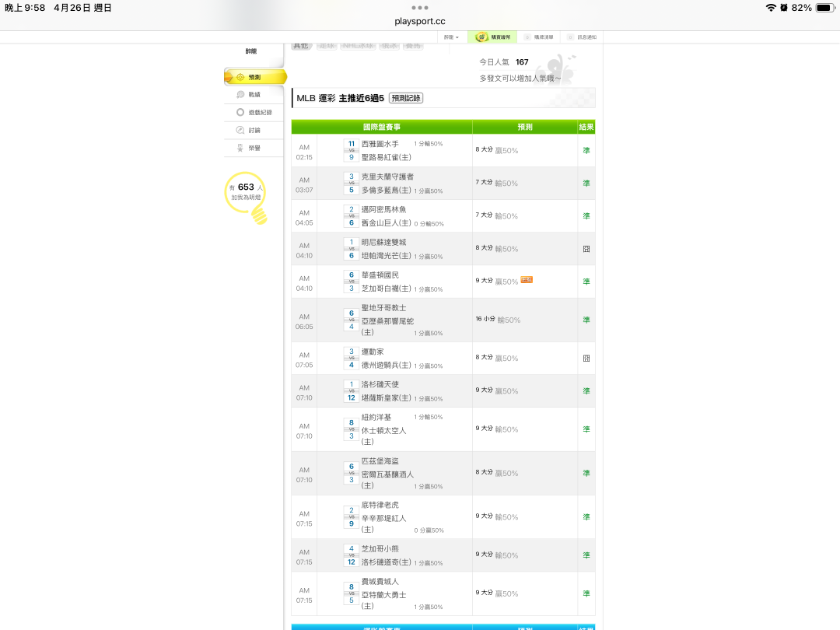Viewport: 840px width, 630px height.
Task: Switch to the 戰績 sidebar tab
Action: pos(254,94)
